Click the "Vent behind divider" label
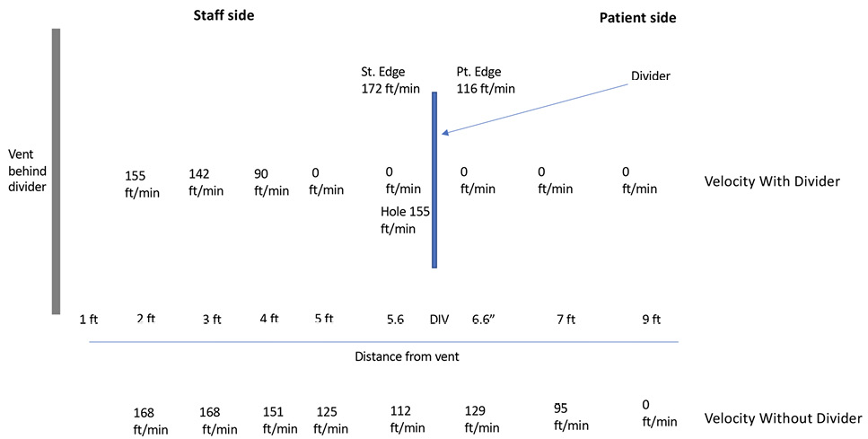This screenshot has width=868, height=439. pos(26,171)
